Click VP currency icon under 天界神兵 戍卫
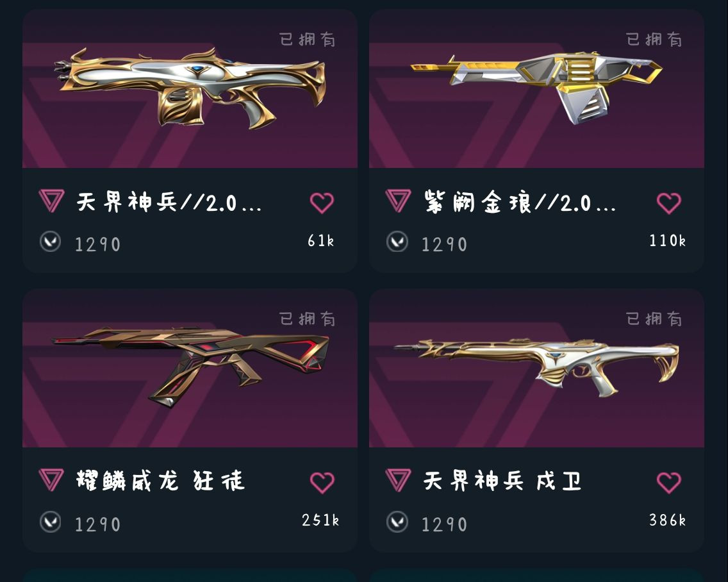Screen dimensions: 728x582 [x=397, y=522]
